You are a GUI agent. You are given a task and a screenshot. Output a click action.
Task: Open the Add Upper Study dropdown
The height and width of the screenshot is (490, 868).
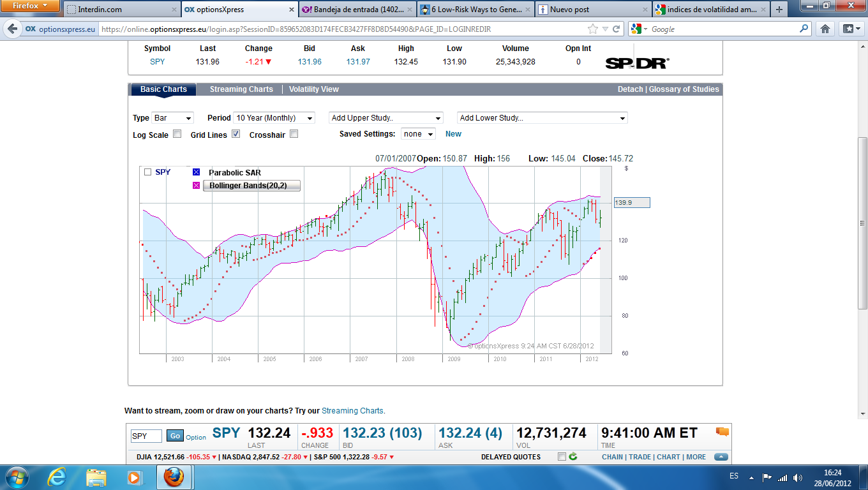click(386, 118)
